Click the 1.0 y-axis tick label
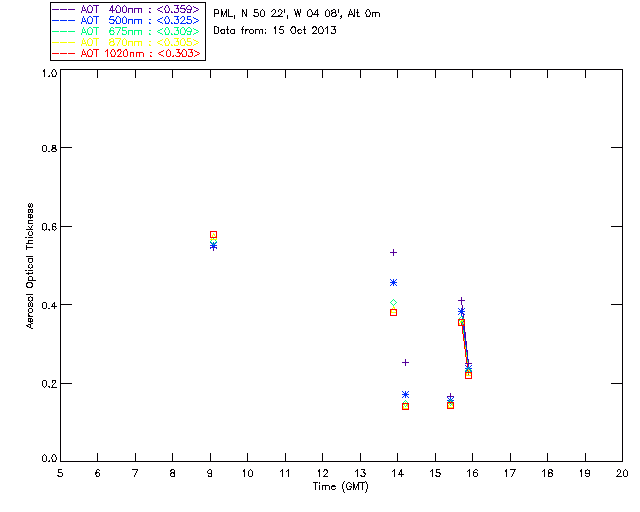Screen dimensions: 640x512 click(49, 73)
